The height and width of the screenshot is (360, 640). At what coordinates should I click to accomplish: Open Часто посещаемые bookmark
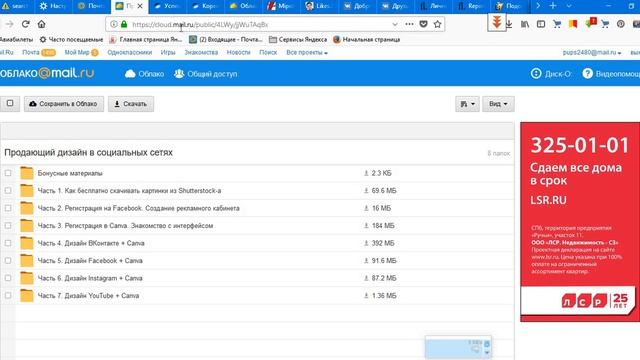(71, 40)
